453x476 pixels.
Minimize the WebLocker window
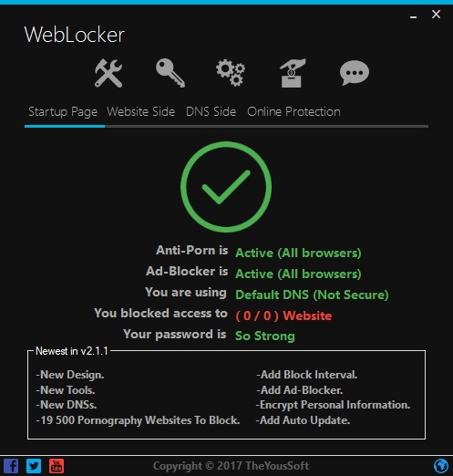tap(413, 16)
